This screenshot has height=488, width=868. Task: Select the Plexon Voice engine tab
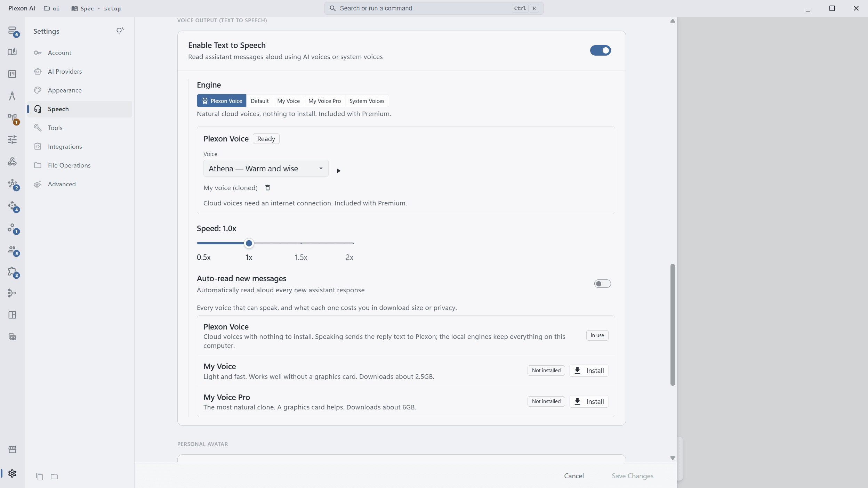pos(222,101)
